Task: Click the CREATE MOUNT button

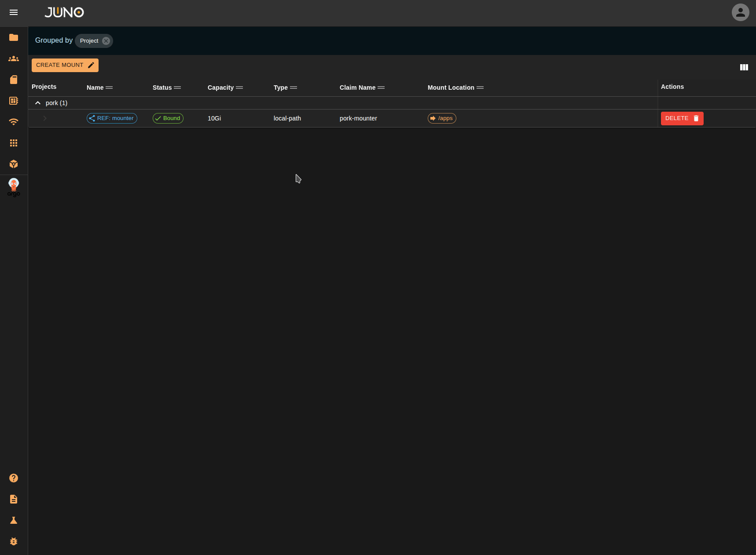Action: click(x=65, y=65)
